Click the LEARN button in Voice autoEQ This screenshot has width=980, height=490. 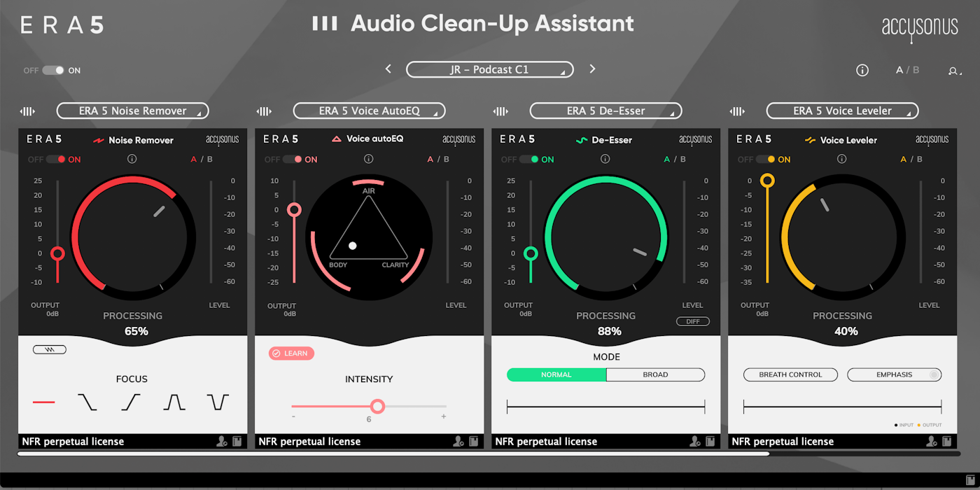coord(291,353)
